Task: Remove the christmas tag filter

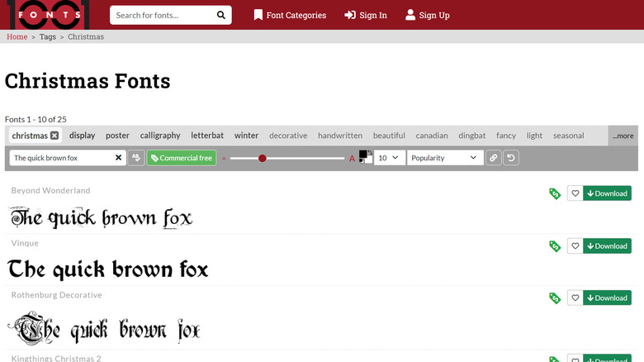Action: coord(54,136)
